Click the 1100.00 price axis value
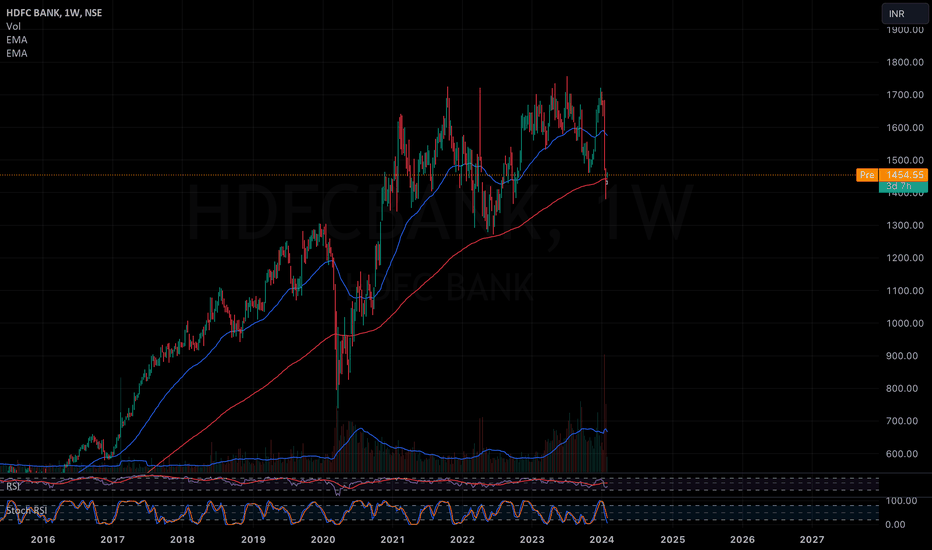932x550 pixels. 905,291
